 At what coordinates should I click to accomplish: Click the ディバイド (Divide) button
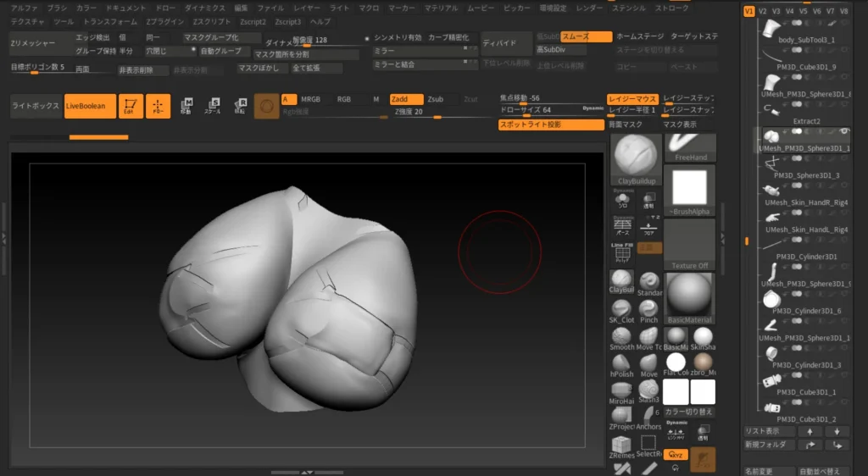504,42
